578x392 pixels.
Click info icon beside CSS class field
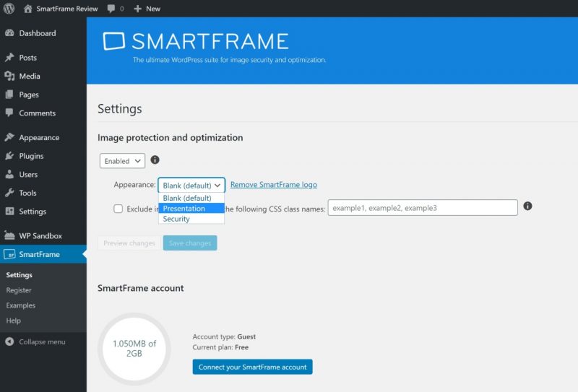(x=527, y=206)
